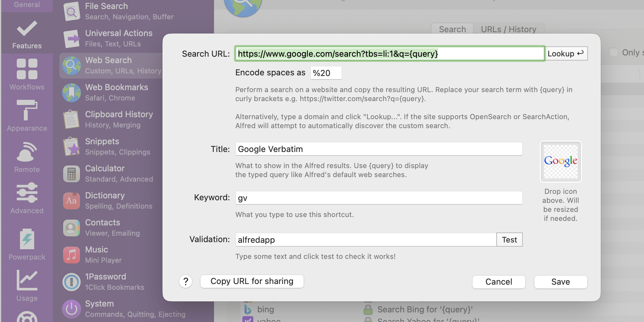
Task: Select the 1Password feature
Action: [x=111, y=282]
